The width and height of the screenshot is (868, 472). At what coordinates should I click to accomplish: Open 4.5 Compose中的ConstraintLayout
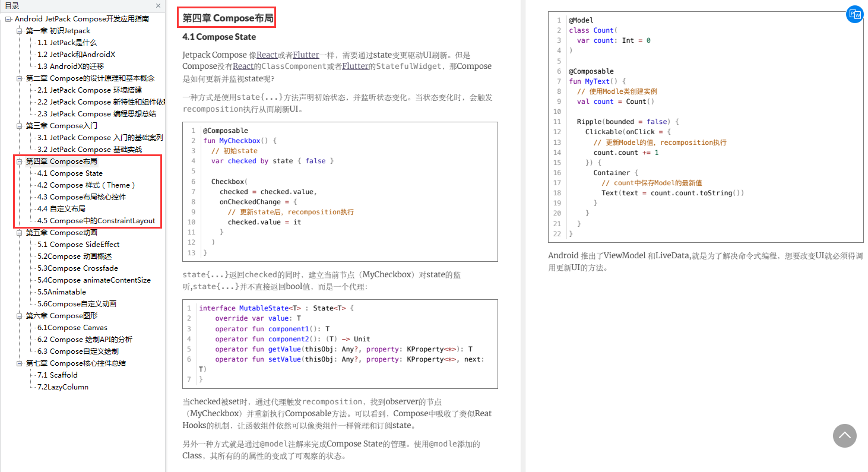(96, 221)
